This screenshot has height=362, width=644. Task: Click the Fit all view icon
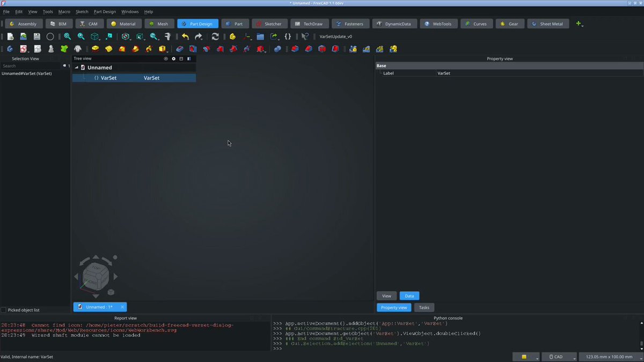click(x=68, y=36)
